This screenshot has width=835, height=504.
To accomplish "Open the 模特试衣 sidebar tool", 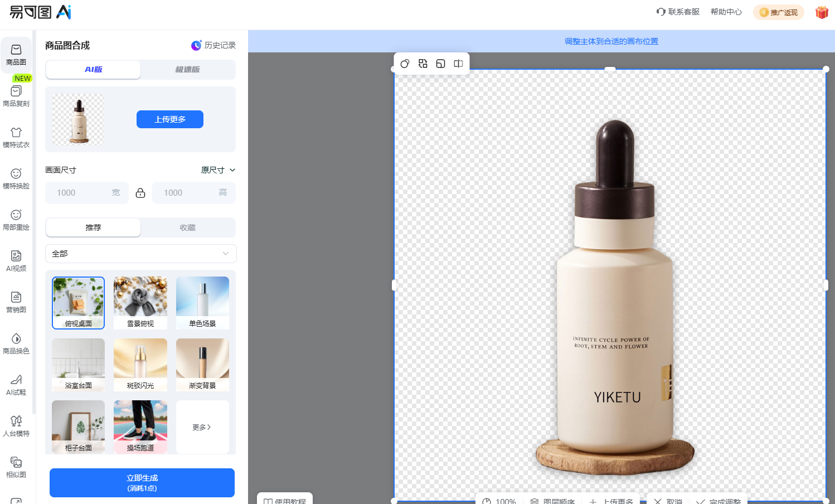I will pyautogui.click(x=16, y=137).
